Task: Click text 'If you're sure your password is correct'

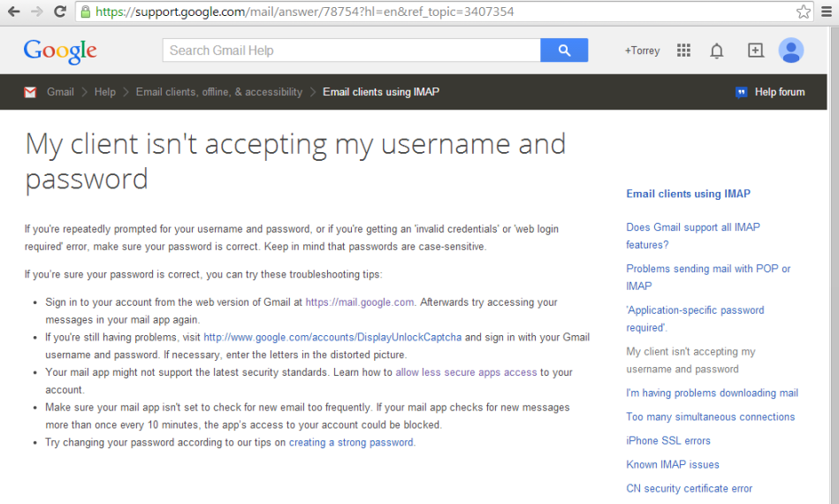Action: click(x=114, y=274)
